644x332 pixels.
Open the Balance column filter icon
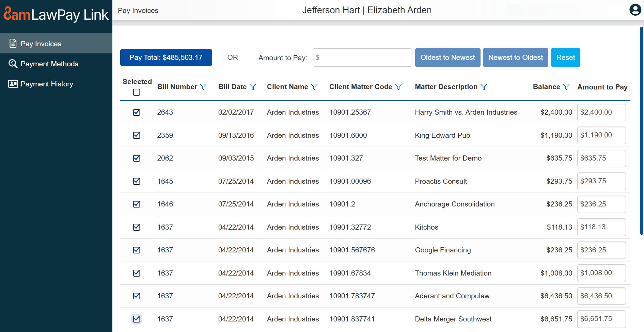tap(566, 87)
